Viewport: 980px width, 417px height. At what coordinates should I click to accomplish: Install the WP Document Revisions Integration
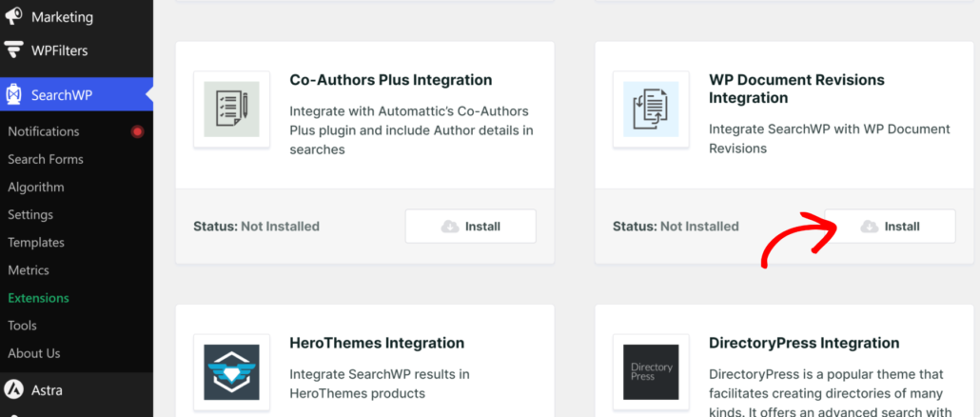[x=890, y=227]
